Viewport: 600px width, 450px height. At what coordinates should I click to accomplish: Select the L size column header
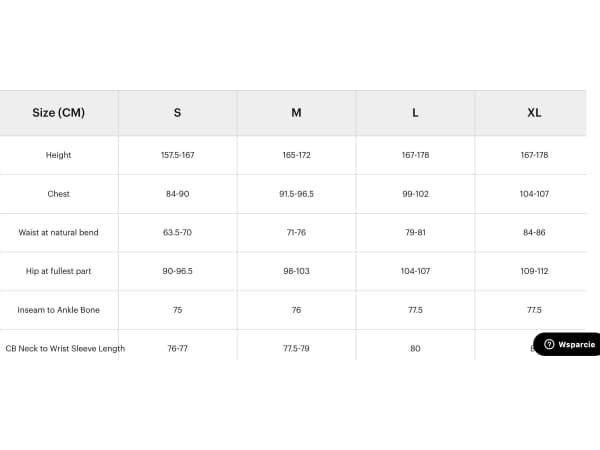click(415, 112)
